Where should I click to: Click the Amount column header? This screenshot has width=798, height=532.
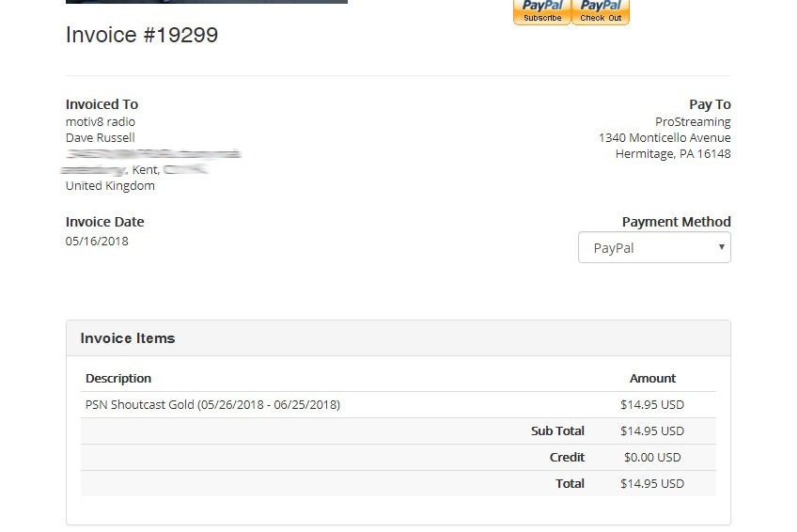pyautogui.click(x=652, y=378)
